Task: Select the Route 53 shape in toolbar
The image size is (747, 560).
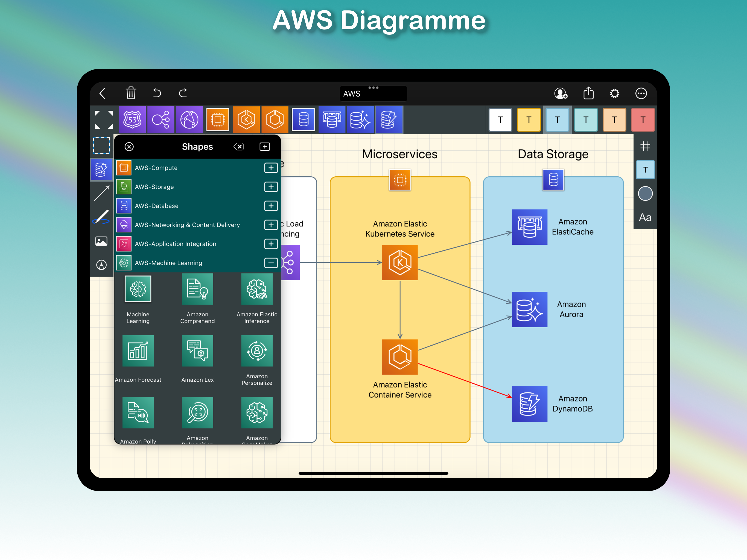Action: [x=132, y=119]
